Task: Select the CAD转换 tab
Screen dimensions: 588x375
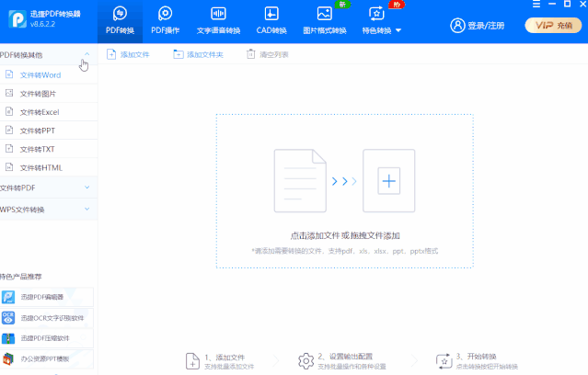Action: [271, 21]
